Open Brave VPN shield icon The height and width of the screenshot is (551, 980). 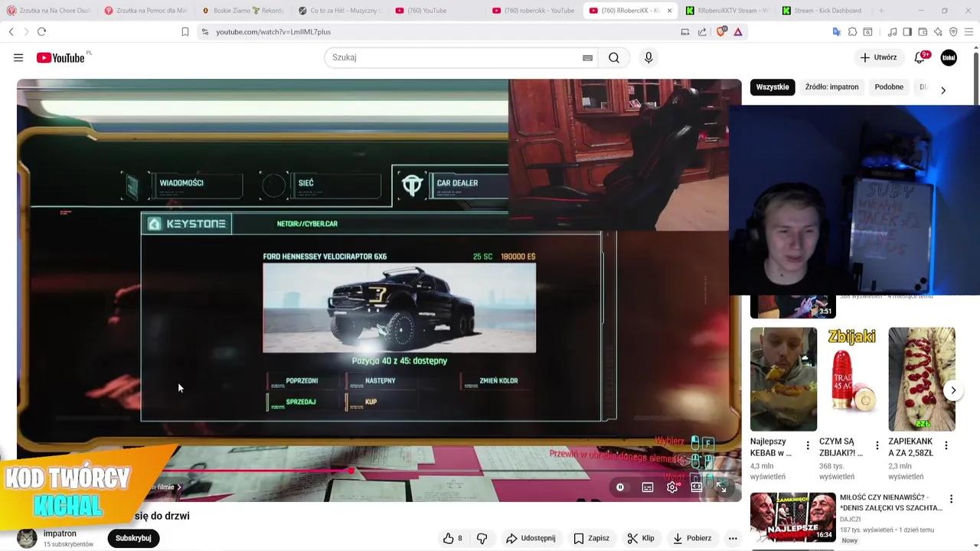pyautogui.click(x=953, y=31)
